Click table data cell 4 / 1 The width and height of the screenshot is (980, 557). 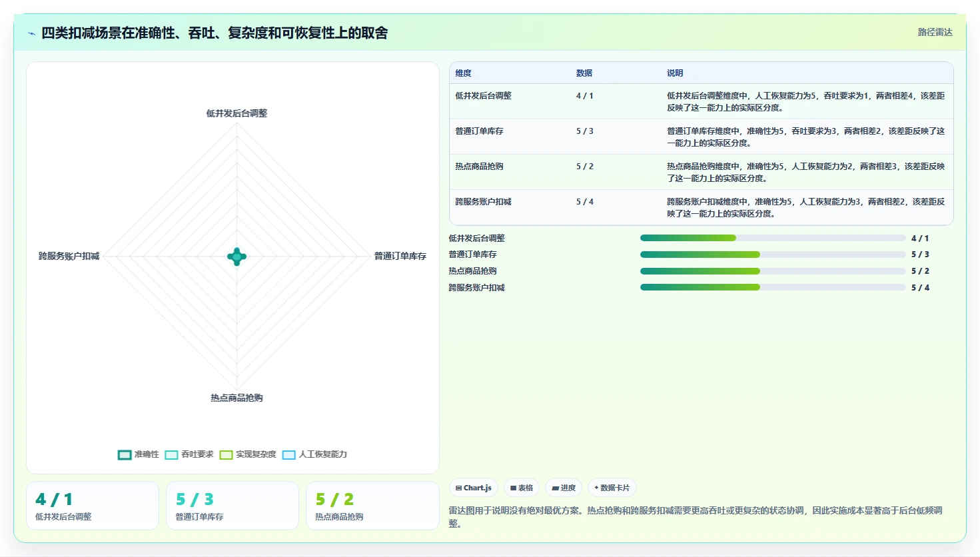pyautogui.click(x=584, y=96)
